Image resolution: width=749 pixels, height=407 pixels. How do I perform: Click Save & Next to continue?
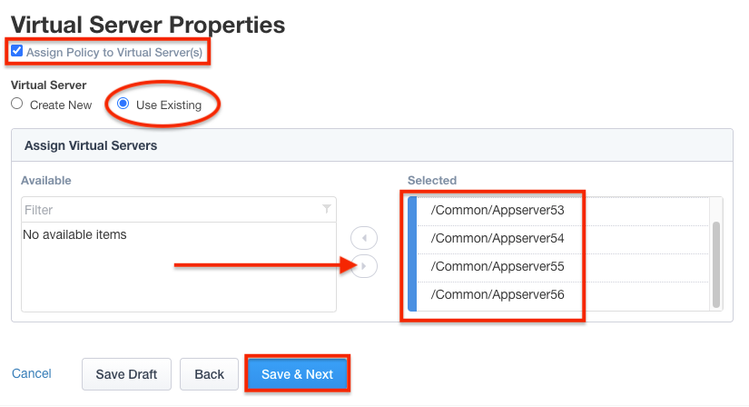(297, 374)
